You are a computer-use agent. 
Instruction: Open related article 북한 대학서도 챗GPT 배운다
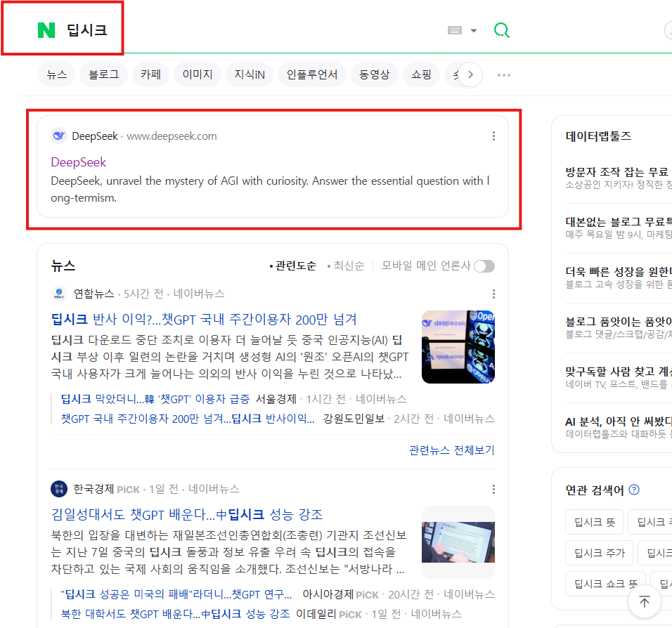click(175, 614)
